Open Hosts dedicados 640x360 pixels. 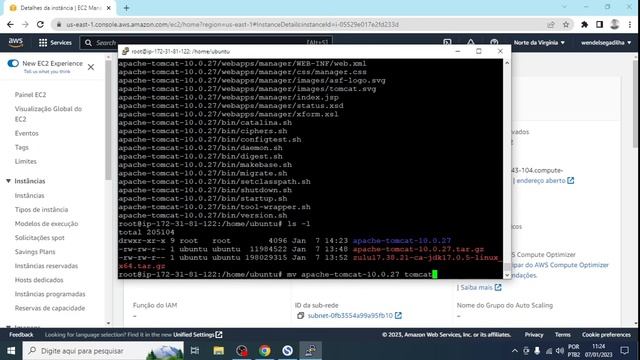[x=39, y=280]
